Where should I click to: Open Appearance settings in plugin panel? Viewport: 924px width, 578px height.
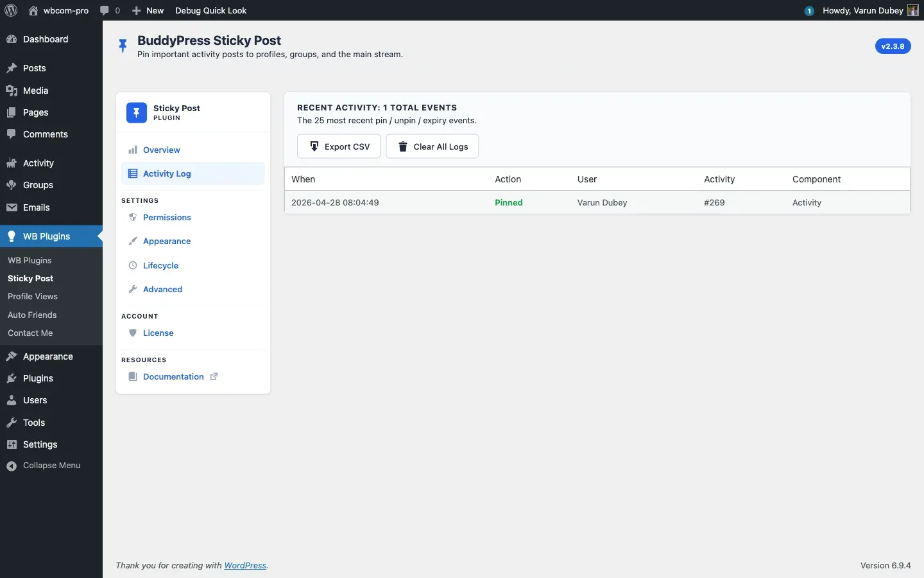(x=193, y=241)
